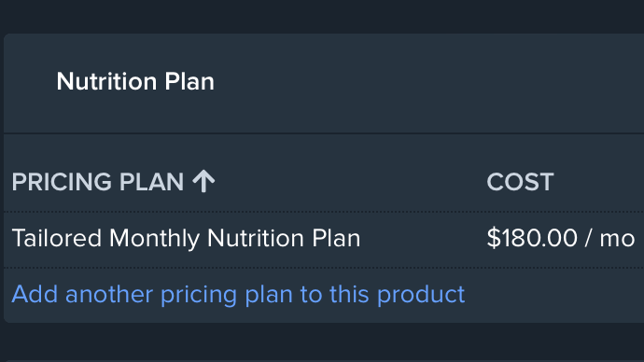This screenshot has height=362, width=644.
Task: Choose the Tailored Monthly Nutrition Plan row
Action: [324, 239]
